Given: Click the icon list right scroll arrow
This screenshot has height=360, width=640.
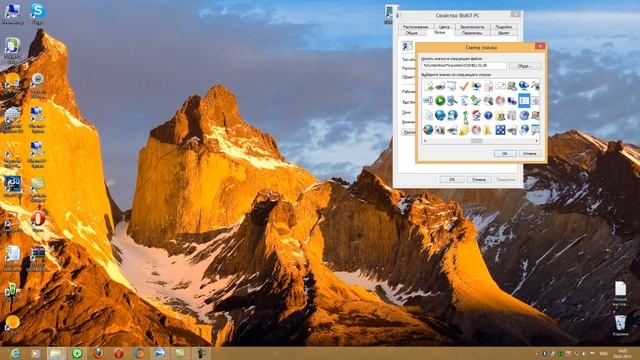Looking at the screenshot, I should (x=537, y=141).
